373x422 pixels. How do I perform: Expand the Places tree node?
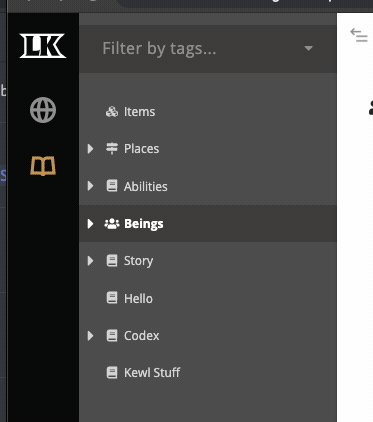(x=90, y=149)
